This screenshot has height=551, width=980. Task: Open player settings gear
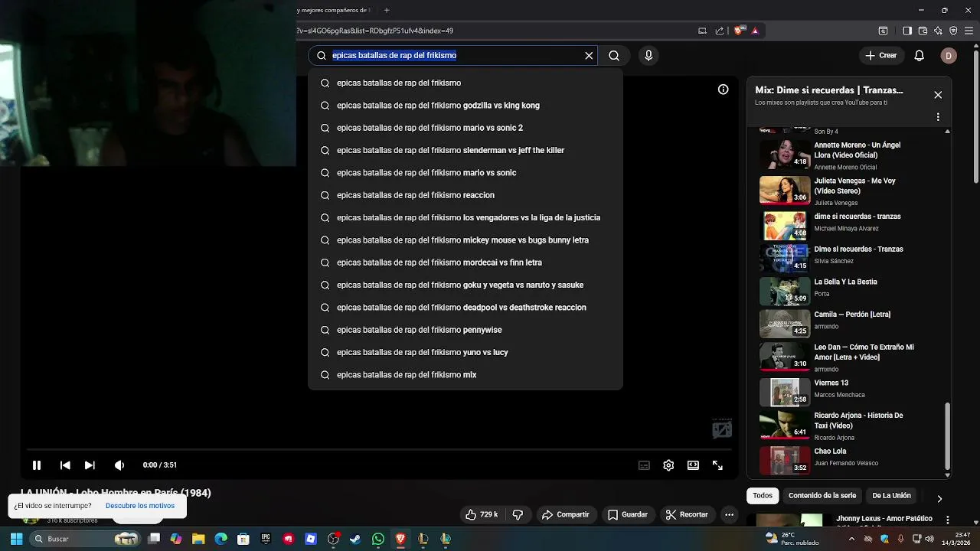tap(668, 465)
